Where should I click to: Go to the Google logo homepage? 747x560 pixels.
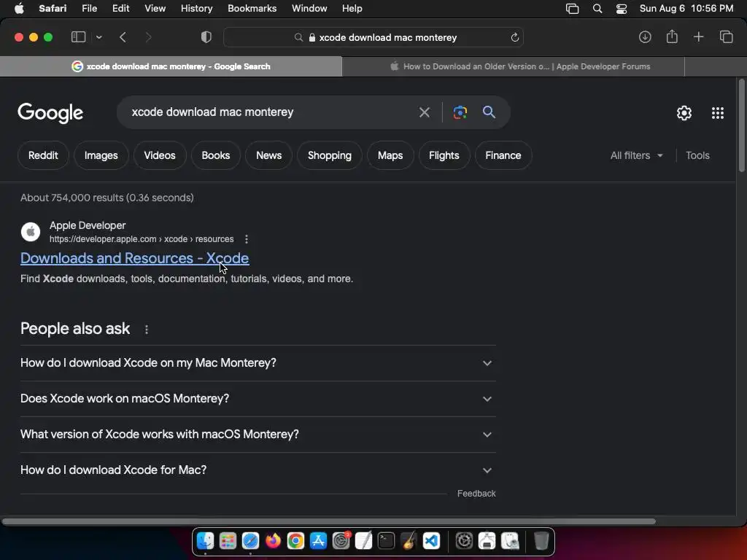coord(50,113)
